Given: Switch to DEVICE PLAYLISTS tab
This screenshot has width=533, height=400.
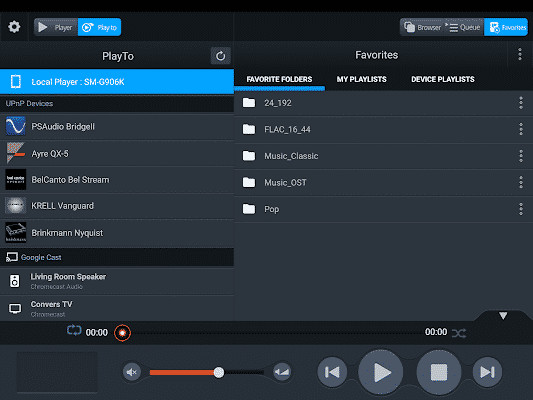Looking at the screenshot, I should [443, 80].
